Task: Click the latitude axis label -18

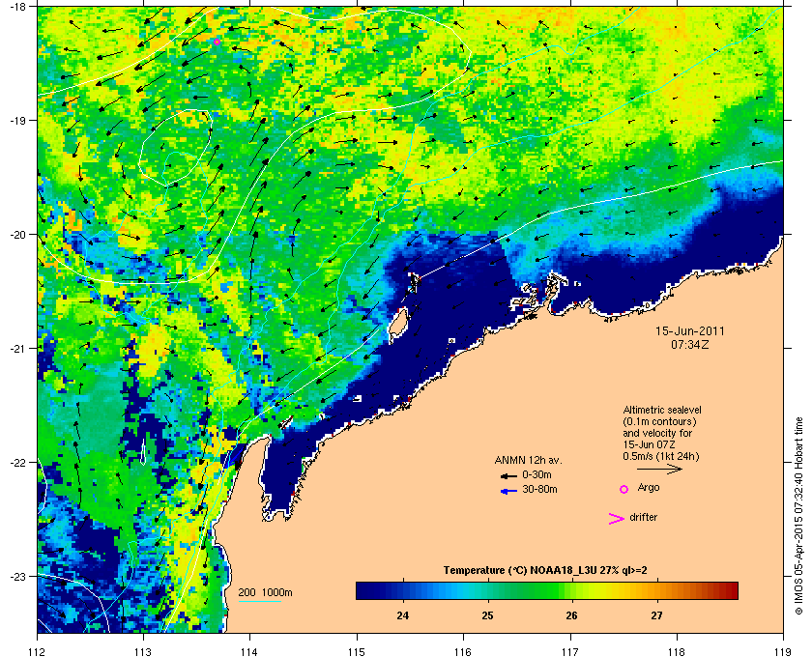Action: [x=17, y=7]
